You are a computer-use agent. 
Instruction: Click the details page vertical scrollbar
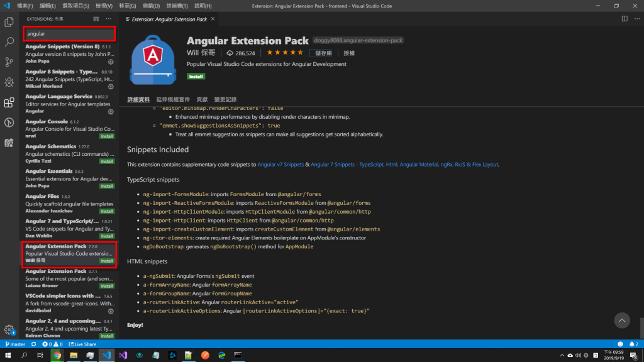click(641, 328)
